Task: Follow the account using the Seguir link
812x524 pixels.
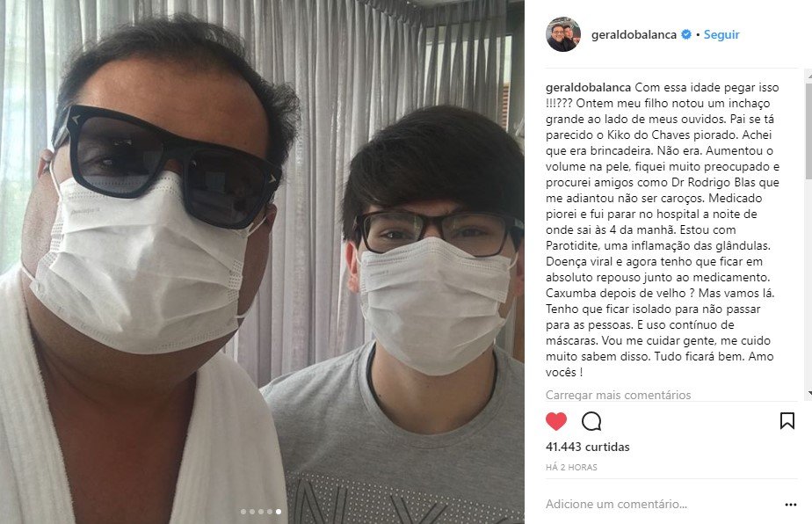Action: pos(721,34)
